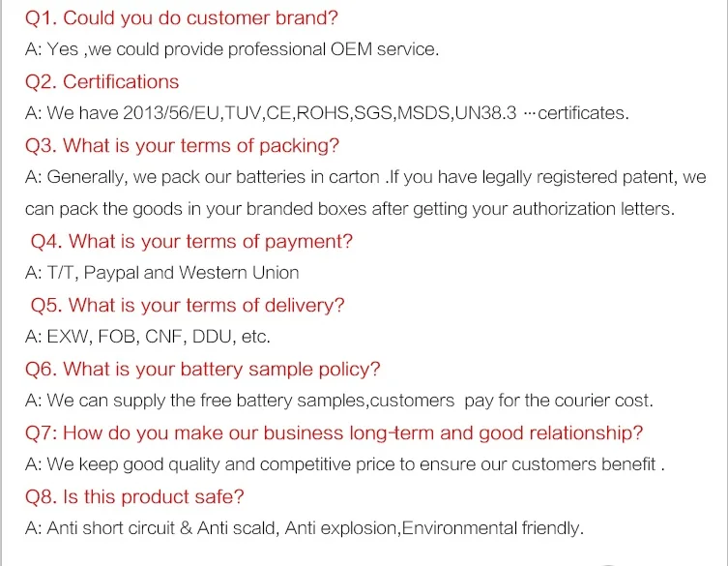Click the 'Q2. Certifications' heading

tap(102, 82)
